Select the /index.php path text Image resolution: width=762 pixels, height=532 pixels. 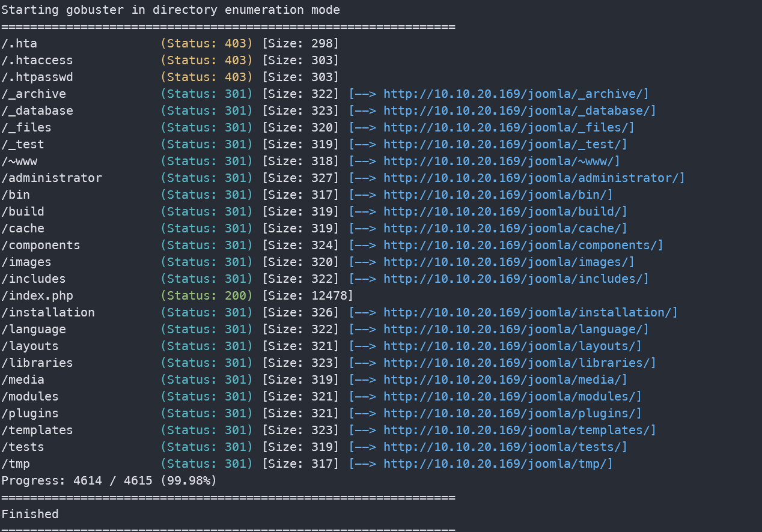[37, 295]
